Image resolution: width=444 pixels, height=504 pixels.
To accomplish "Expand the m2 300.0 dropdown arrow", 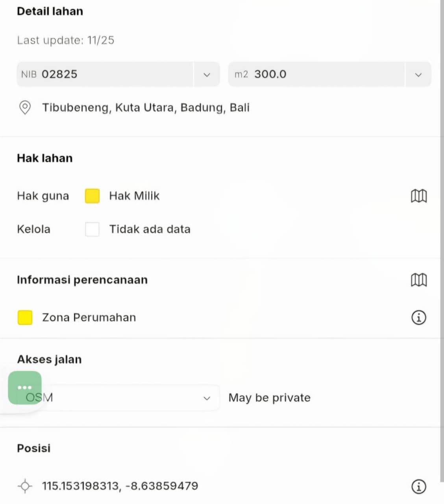I will click(x=418, y=74).
